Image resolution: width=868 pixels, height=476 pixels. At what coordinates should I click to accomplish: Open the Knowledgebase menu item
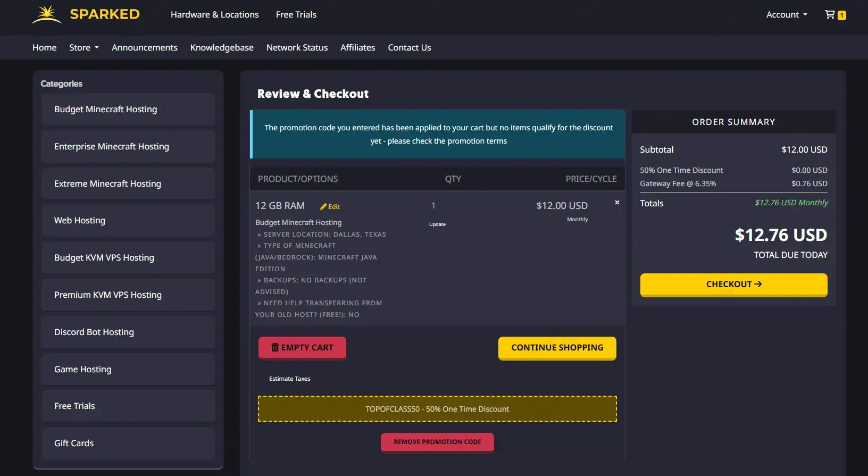click(222, 47)
